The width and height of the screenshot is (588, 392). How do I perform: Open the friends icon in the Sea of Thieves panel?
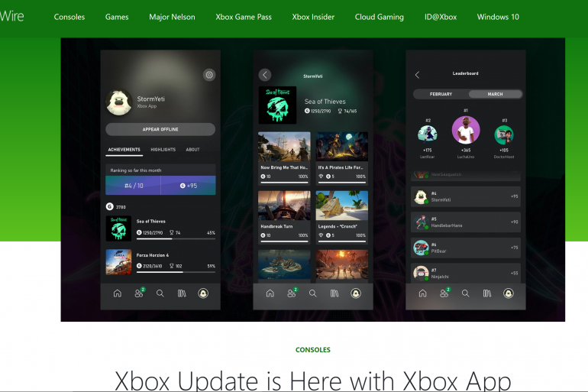pos(291,293)
